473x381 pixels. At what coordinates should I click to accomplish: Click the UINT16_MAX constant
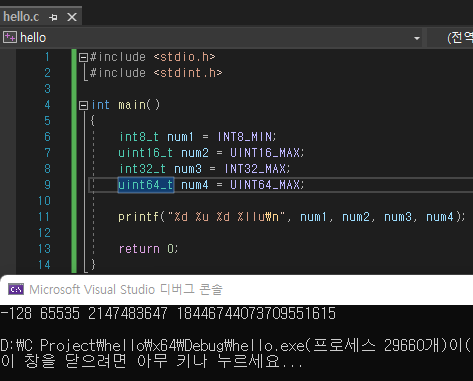[x=265, y=153]
